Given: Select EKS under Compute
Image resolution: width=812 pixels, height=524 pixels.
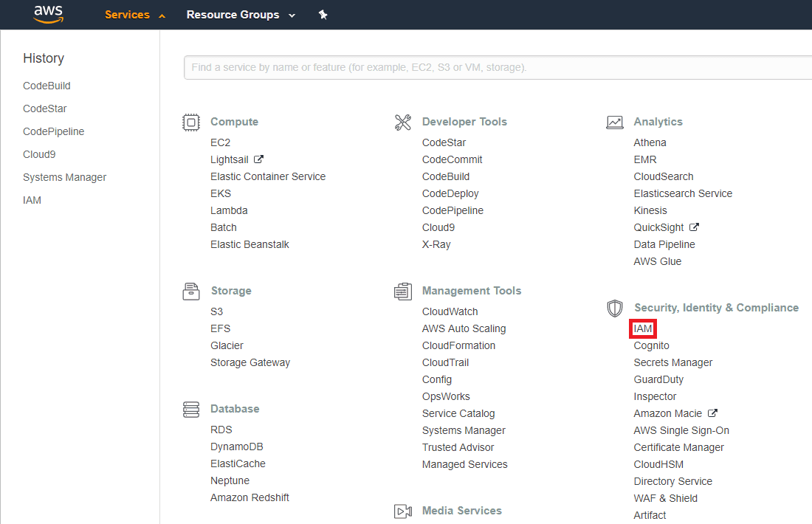Looking at the screenshot, I should [221, 193].
